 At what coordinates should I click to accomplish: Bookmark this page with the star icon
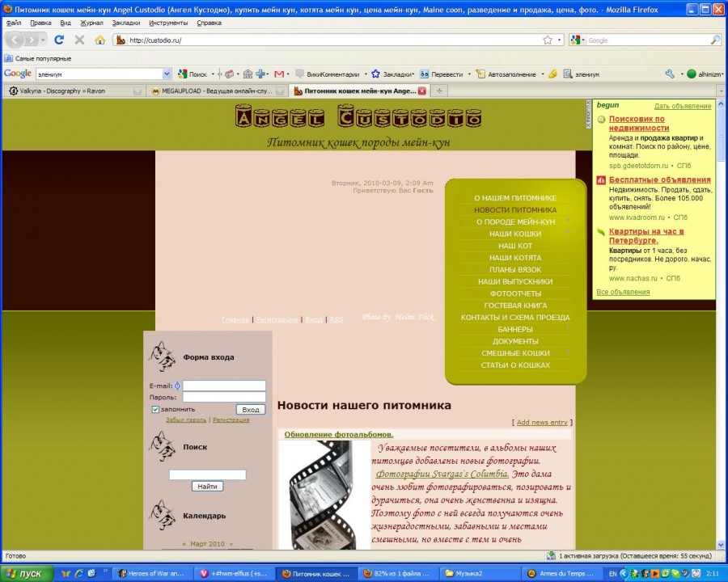coord(548,40)
